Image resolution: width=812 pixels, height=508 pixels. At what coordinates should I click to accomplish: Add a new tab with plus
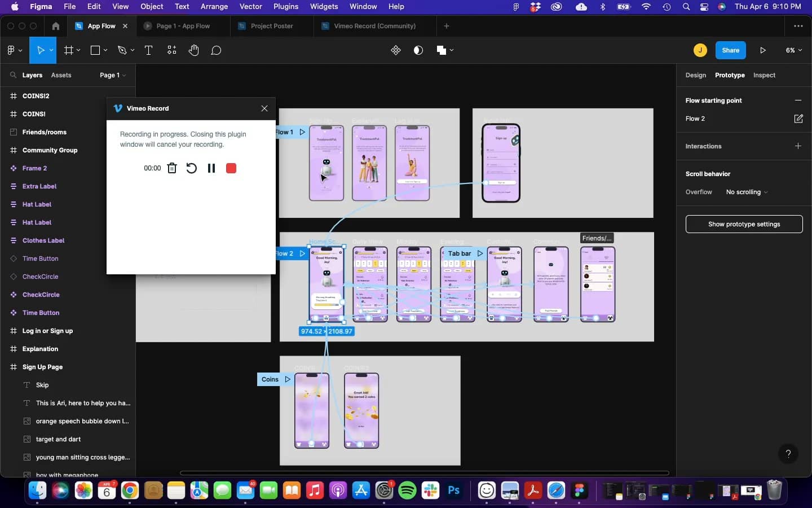447,26
